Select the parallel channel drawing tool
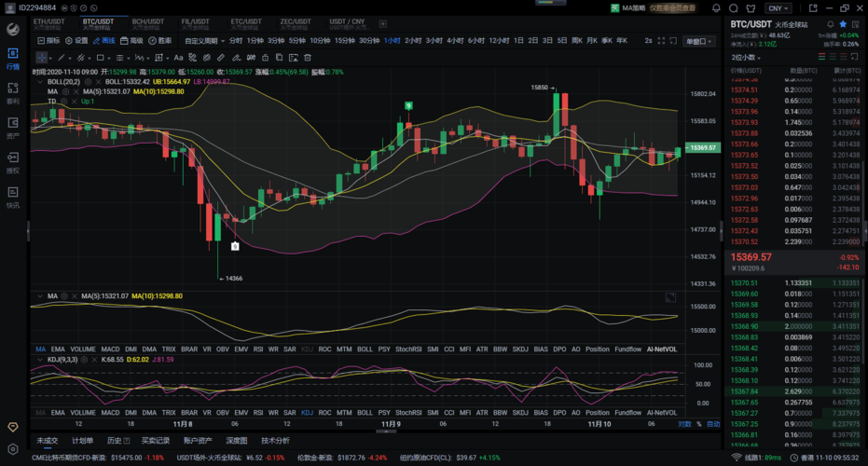 (x=81, y=58)
